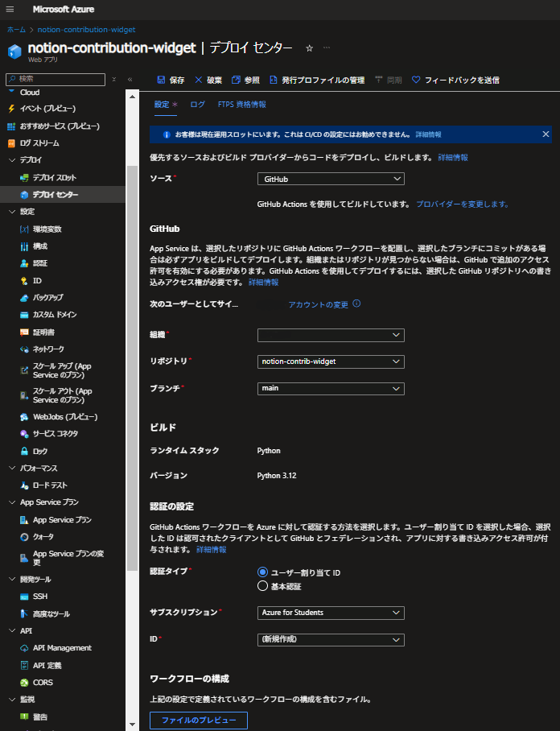Select ユーザー割り当て ID radio button

[x=262, y=572]
